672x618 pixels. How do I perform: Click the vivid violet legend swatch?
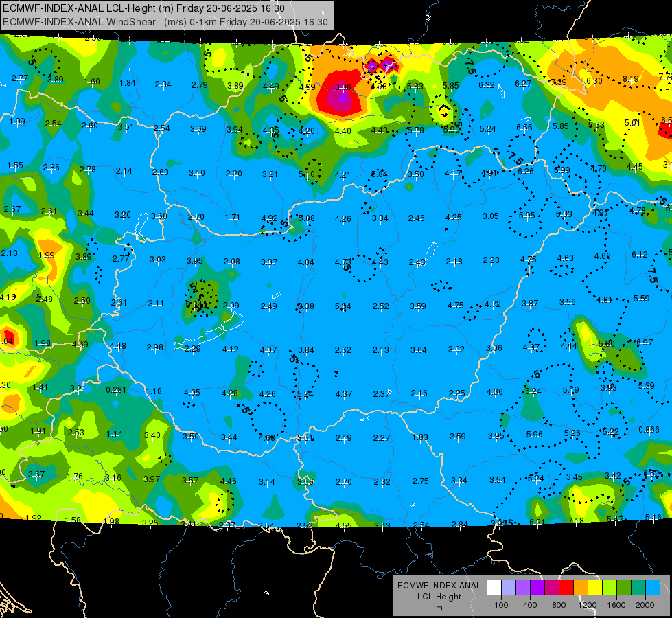click(537, 588)
